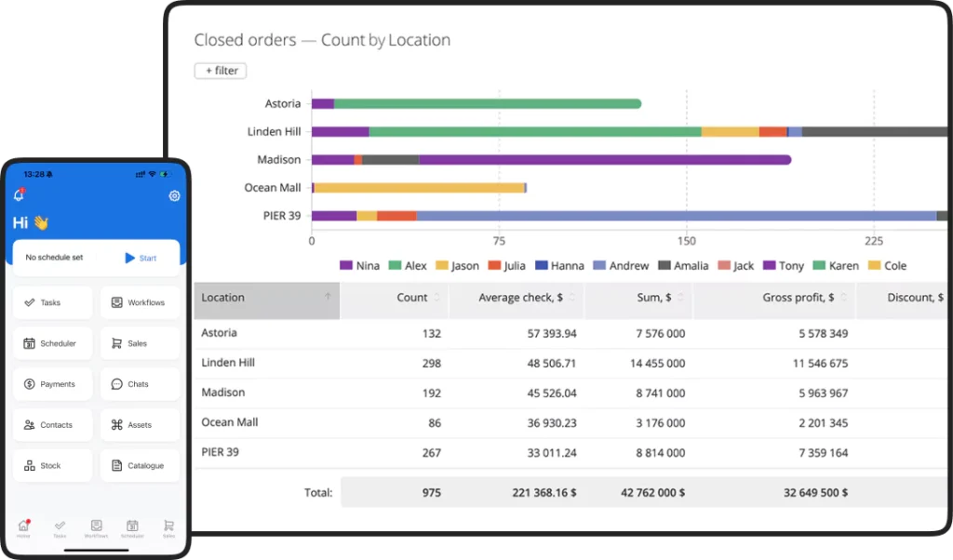Switch to Sales tab in bottom bar
The image size is (953, 560).
click(168, 528)
